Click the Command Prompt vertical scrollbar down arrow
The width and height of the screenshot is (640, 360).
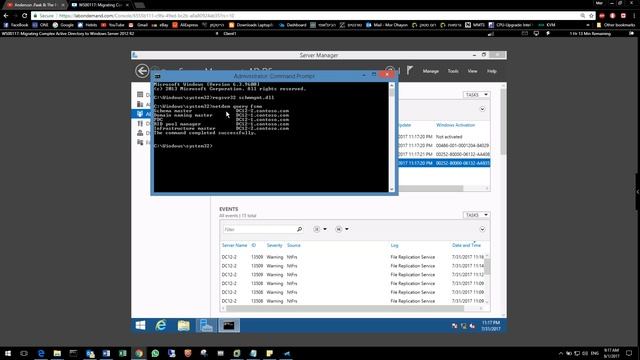(x=392, y=189)
